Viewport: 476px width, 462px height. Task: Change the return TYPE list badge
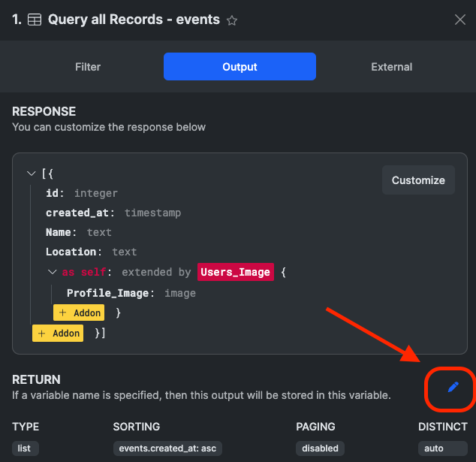click(26, 448)
